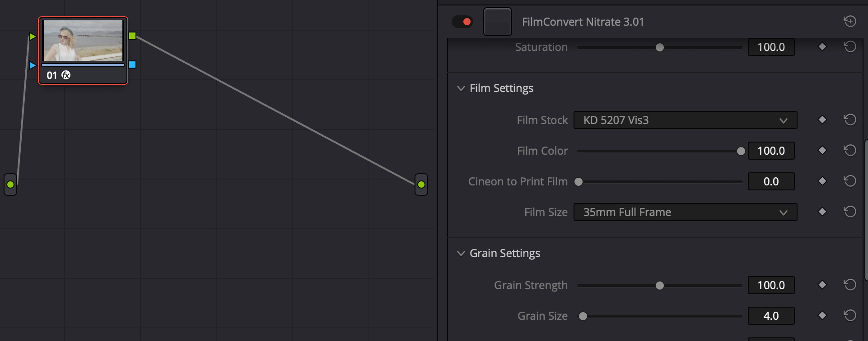This screenshot has height=341, width=868.
Task: Adjust the Grain Size slider
Action: (x=659, y=316)
